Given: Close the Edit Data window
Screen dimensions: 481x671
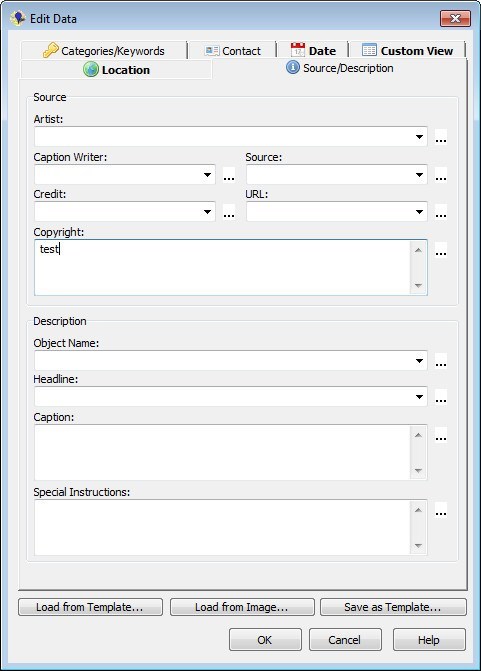Looking at the screenshot, I should [455, 18].
